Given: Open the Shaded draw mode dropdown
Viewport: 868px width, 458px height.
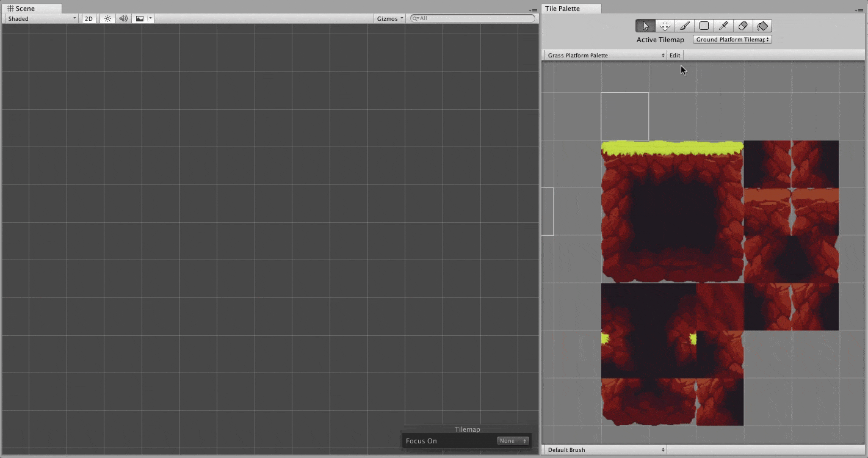Looking at the screenshot, I should [x=42, y=19].
